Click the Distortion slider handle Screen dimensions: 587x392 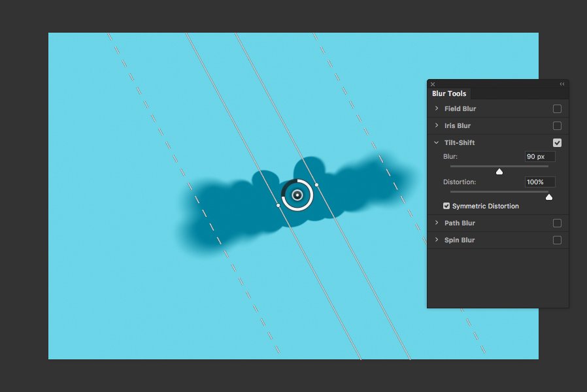[x=549, y=197]
